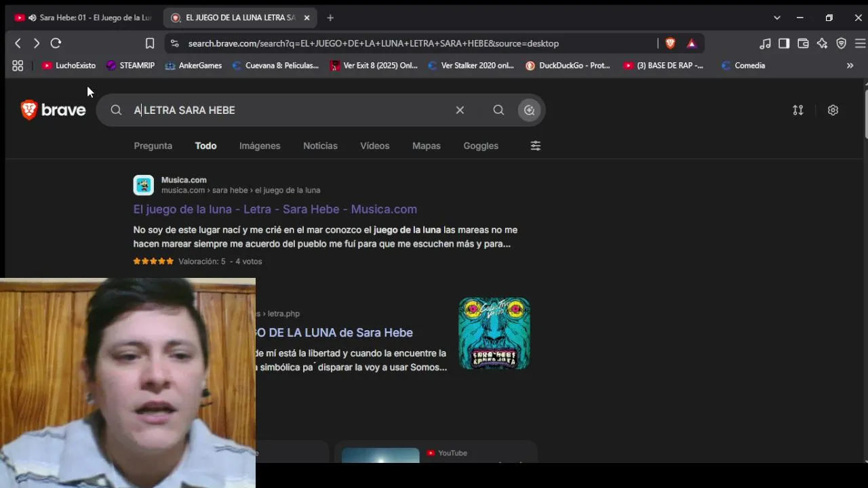Click the Musica.com site favicon

coord(144,185)
